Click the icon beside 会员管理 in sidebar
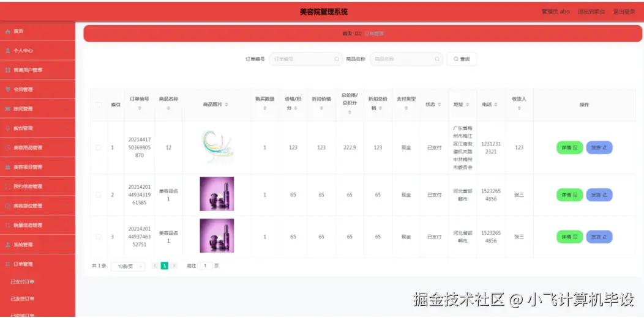The height and width of the screenshot is (318, 644). (x=7, y=89)
